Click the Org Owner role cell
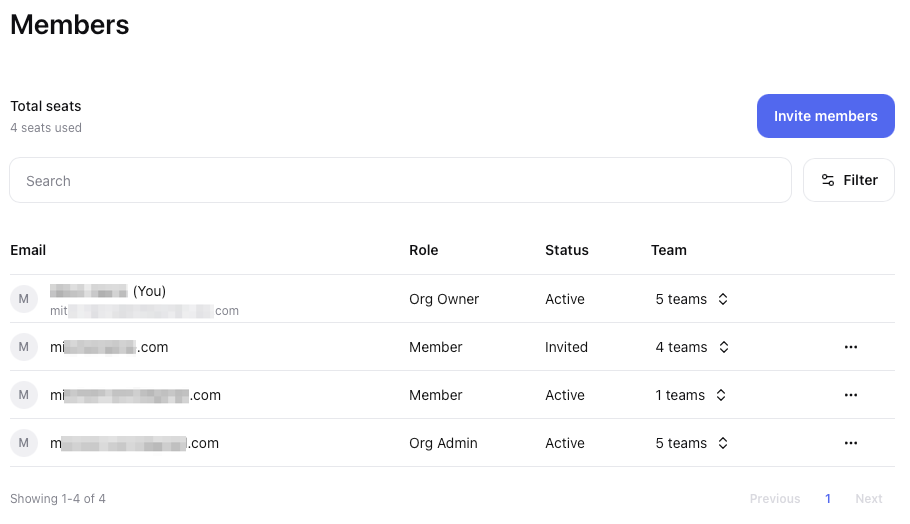The height and width of the screenshot is (524, 910). tap(444, 299)
